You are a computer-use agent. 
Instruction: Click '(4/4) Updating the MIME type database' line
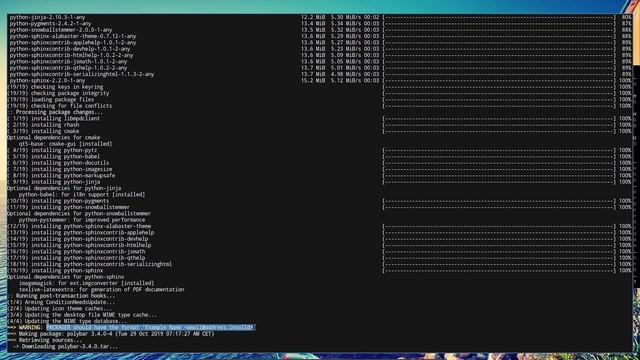tap(67, 321)
